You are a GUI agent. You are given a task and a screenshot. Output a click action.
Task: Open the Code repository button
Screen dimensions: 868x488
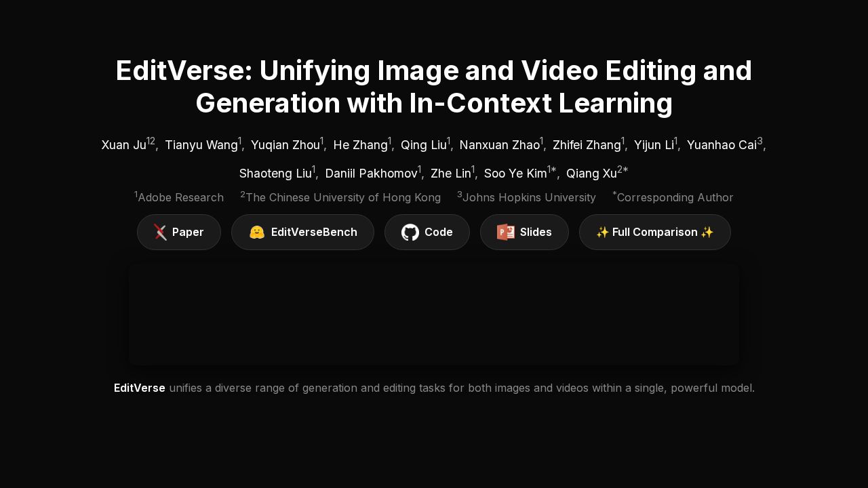click(427, 232)
